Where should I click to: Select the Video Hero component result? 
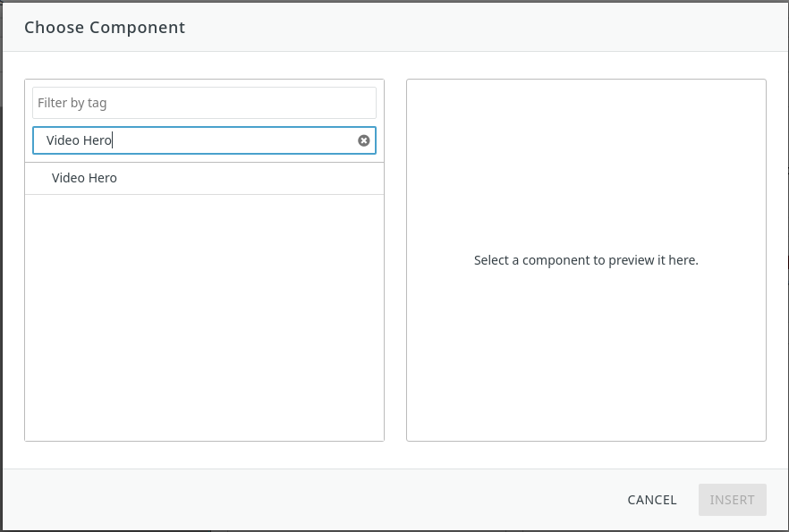85,178
